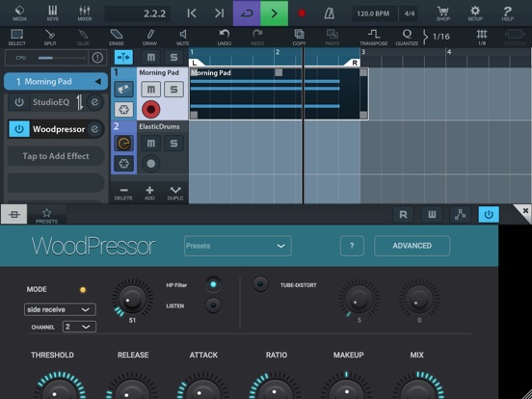Choose the Draw tool
This screenshot has height=399, width=532.
[x=149, y=37]
